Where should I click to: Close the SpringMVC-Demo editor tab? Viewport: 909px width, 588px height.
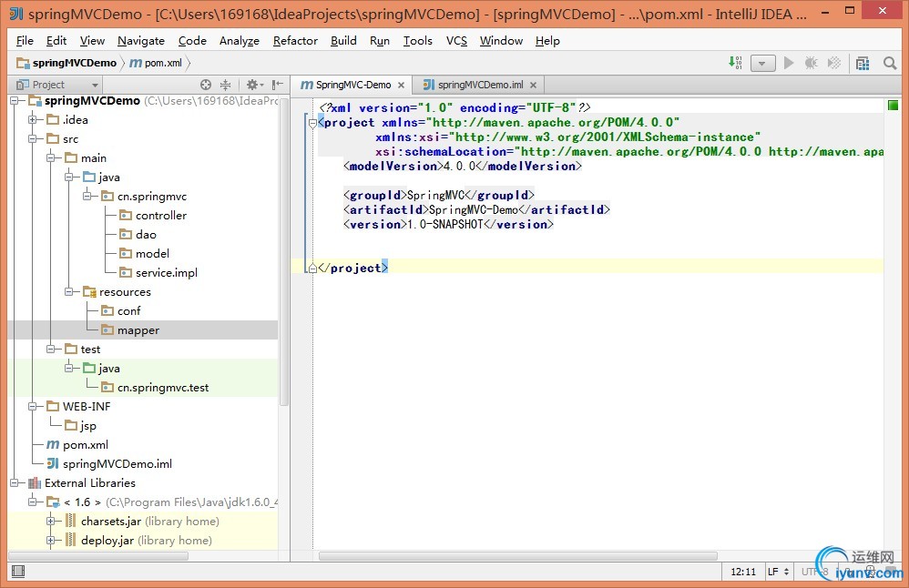click(401, 86)
